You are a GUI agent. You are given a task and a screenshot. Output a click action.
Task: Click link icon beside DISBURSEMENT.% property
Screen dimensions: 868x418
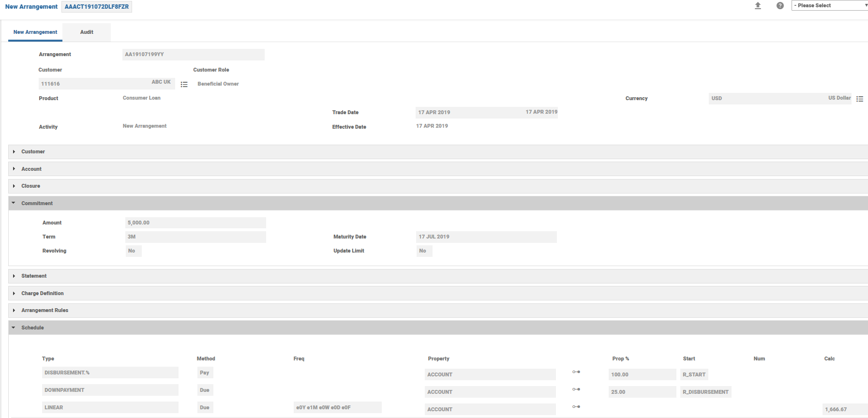tap(576, 372)
